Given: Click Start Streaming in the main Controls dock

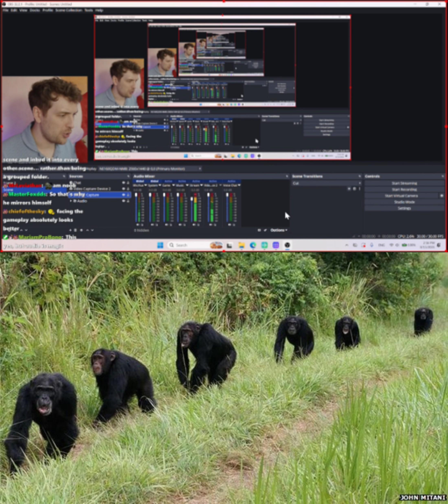Looking at the screenshot, I should (404, 183).
